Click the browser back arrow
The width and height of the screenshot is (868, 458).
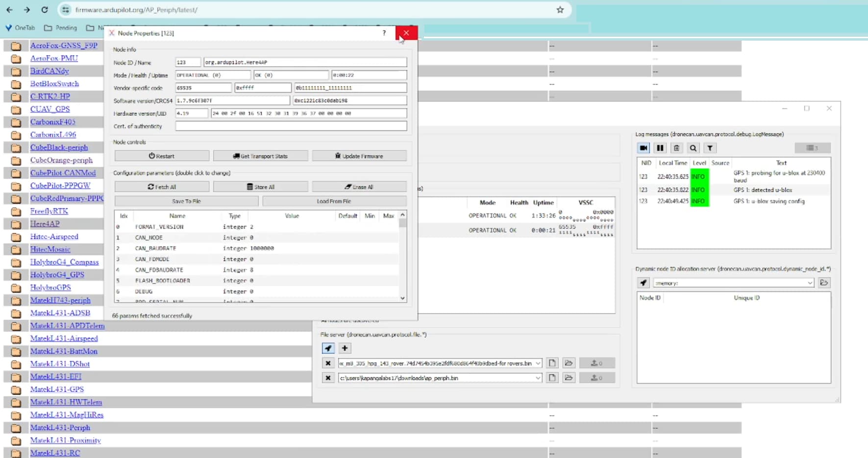[x=9, y=10]
